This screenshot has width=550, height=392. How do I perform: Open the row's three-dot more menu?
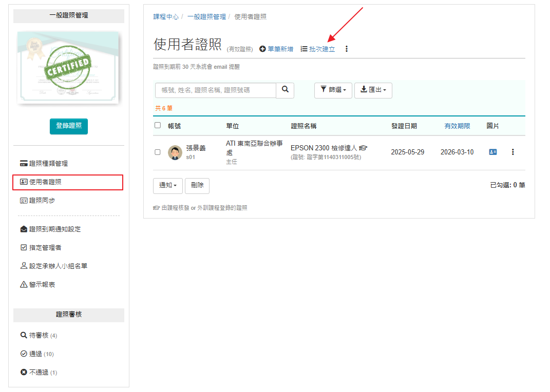(x=513, y=152)
